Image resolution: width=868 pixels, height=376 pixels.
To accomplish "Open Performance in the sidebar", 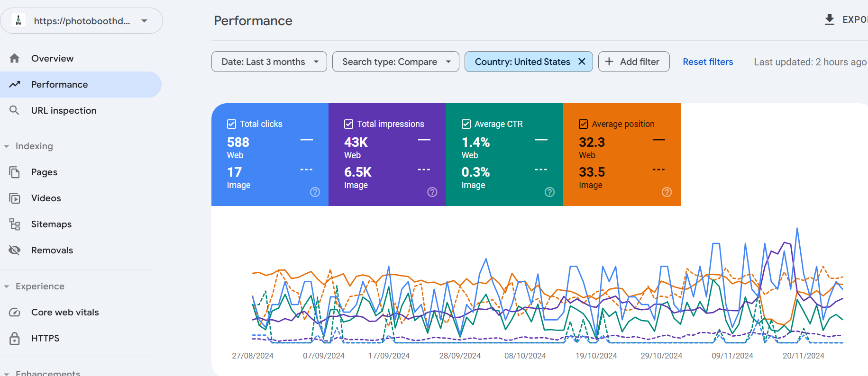I will [81, 84].
